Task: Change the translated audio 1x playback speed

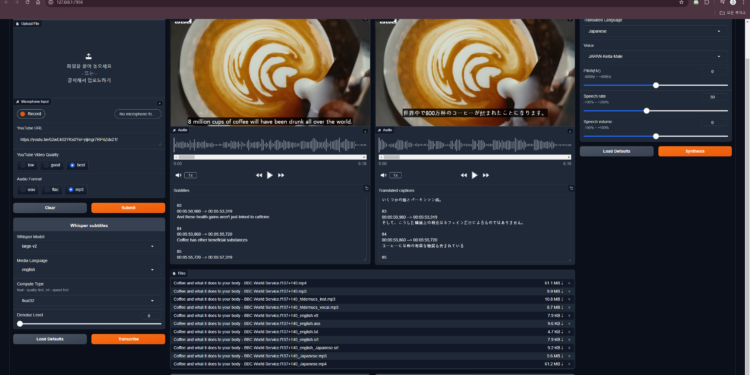Action: tap(395, 175)
